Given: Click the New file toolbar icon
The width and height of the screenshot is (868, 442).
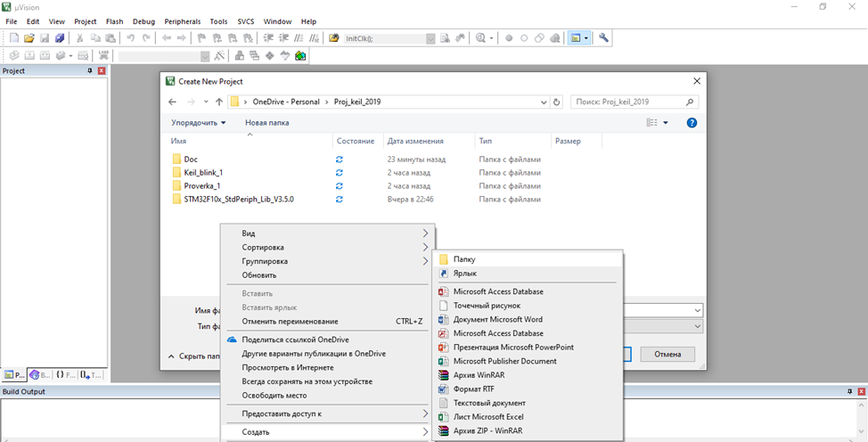Looking at the screenshot, I should [x=14, y=38].
